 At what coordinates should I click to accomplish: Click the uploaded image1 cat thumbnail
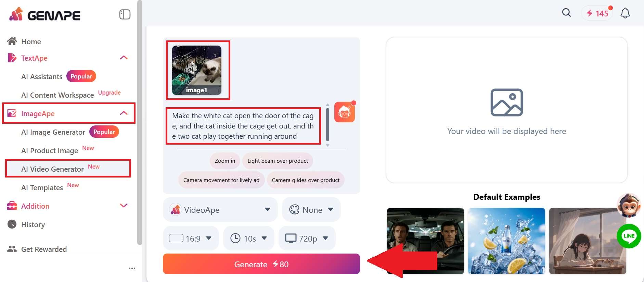tap(197, 70)
